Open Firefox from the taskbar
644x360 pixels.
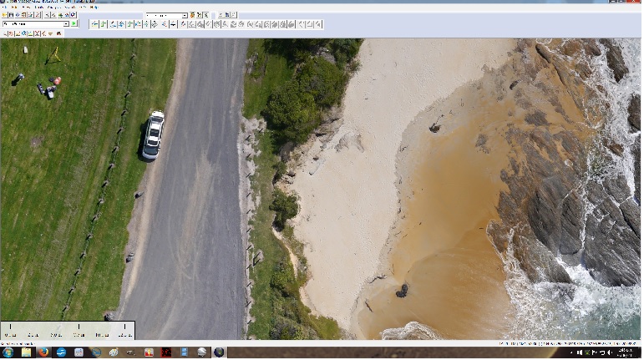43,352
